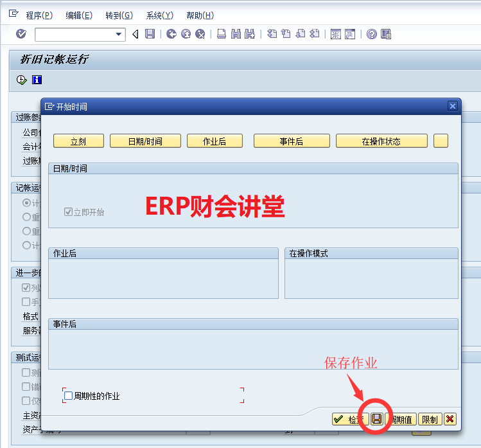
Task: Click the red X cancel button in dialog
Action: click(450, 419)
